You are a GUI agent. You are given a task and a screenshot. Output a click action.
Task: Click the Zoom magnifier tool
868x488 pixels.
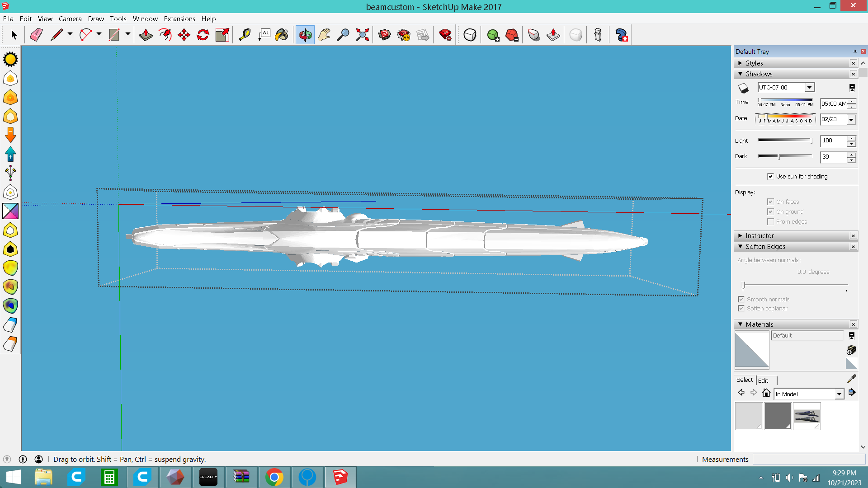(x=343, y=35)
